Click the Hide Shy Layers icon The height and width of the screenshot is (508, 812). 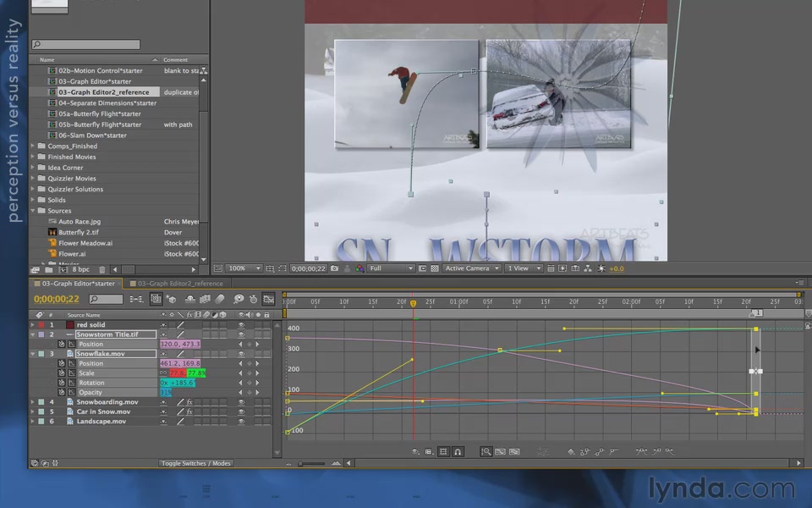pos(190,299)
